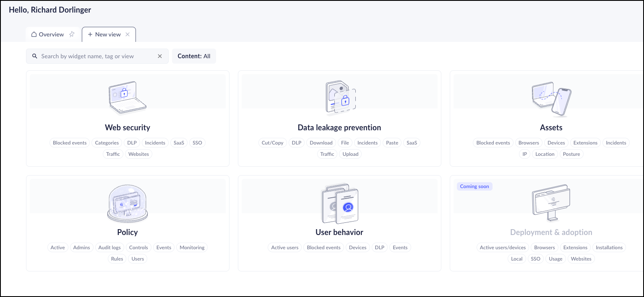Click the Web security laptop illustration
The image size is (644, 297).
tap(127, 98)
